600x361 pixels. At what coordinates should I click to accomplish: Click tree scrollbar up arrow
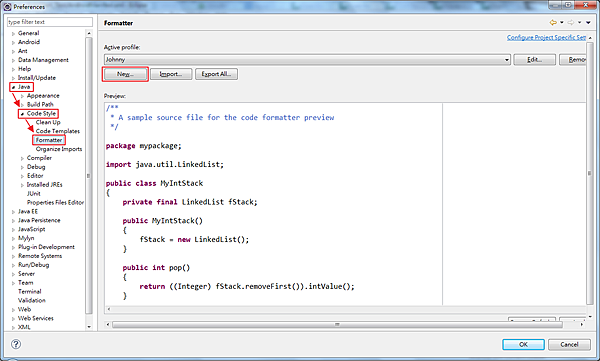89,33
